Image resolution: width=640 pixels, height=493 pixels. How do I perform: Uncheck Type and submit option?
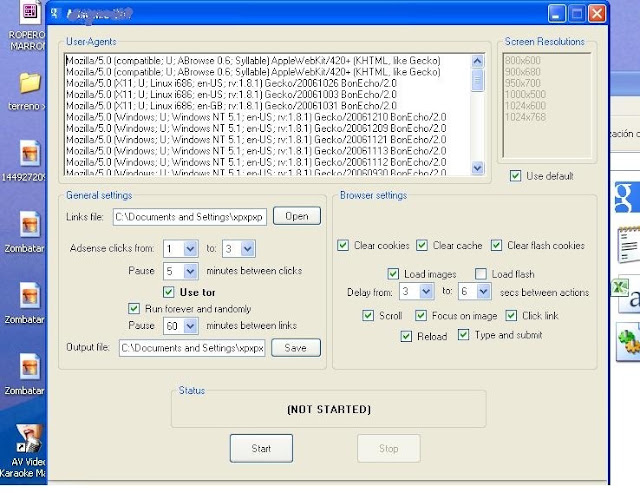tap(463, 335)
